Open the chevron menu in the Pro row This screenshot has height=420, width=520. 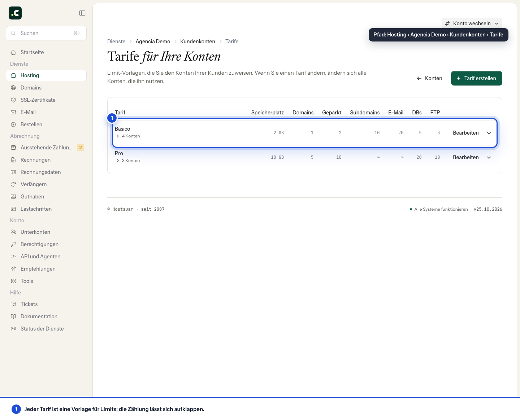[x=489, y=157]
